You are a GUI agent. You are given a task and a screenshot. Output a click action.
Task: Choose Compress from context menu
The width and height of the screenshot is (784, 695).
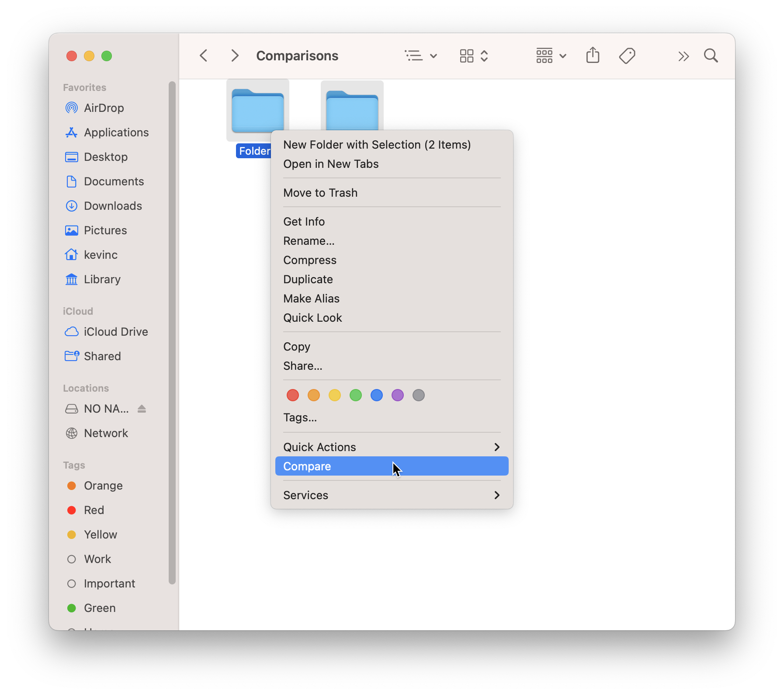coord(392,260)
